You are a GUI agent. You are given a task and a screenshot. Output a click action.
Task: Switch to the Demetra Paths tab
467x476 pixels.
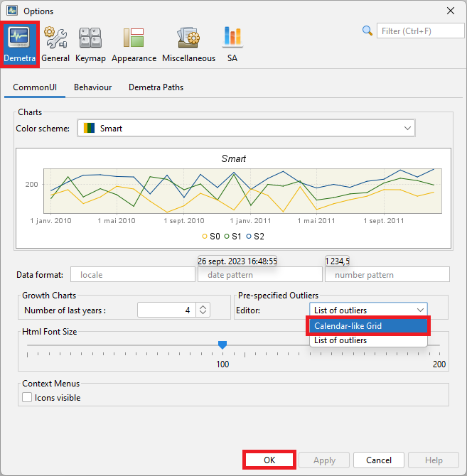coord(156,87)
